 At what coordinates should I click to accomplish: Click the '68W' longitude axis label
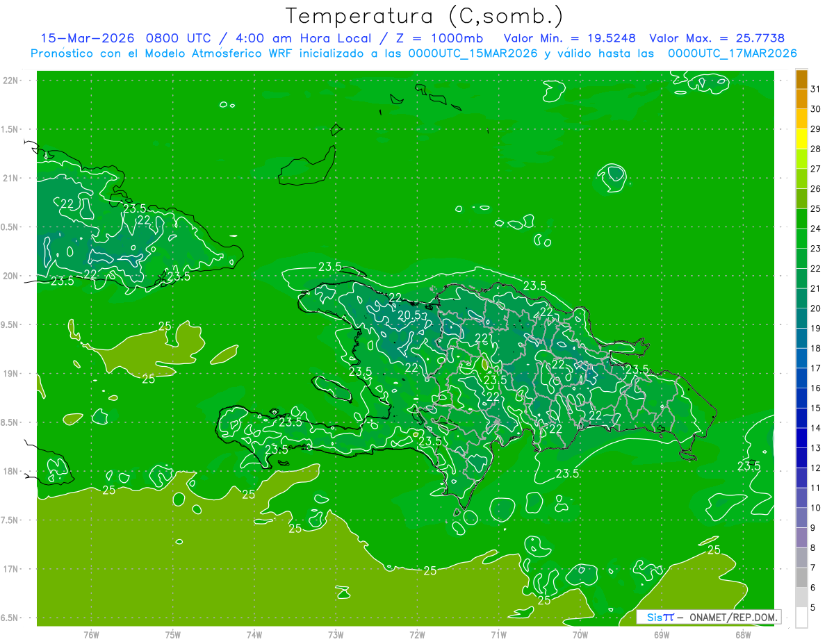tap(743, 634)
